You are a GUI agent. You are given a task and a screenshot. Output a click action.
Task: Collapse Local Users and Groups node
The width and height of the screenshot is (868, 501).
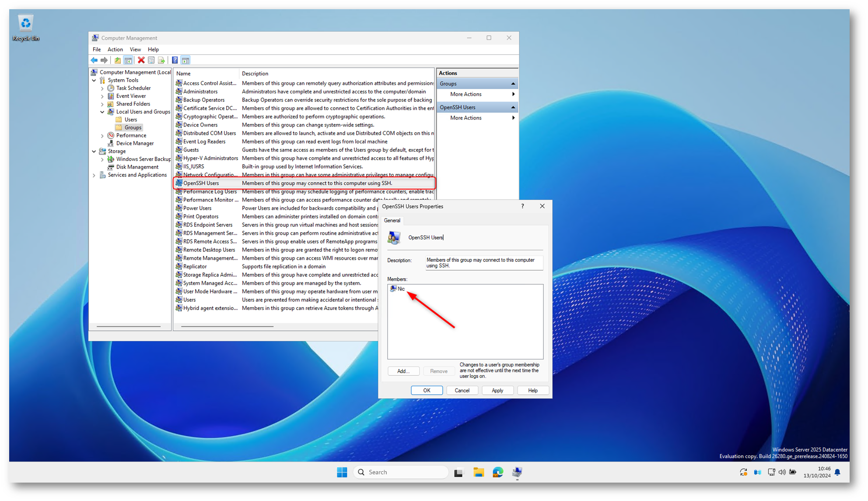tap(102, 112)
